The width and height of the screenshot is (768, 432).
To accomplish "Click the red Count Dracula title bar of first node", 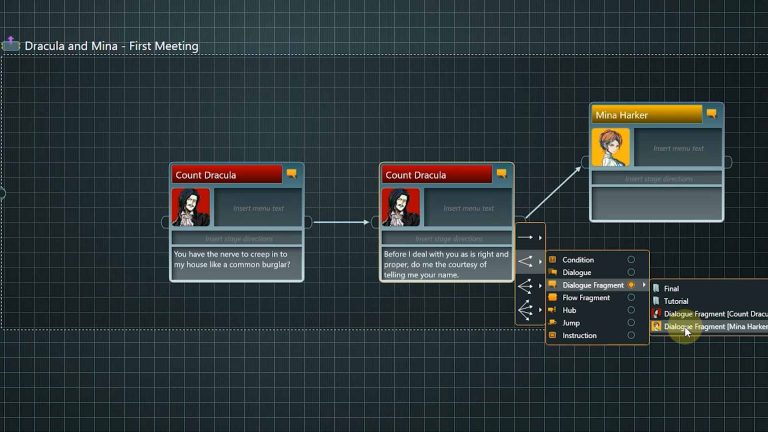I will [x=227, y=174].
